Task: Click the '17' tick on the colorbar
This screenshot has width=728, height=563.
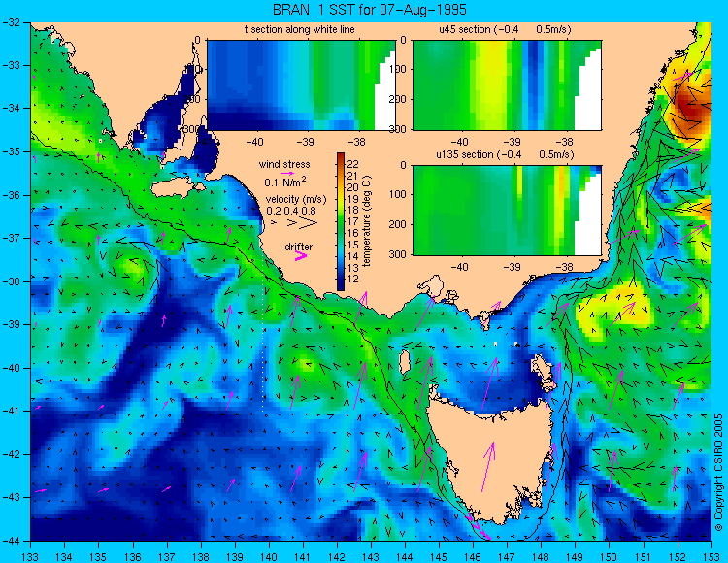Action: [x=353, y=222]
